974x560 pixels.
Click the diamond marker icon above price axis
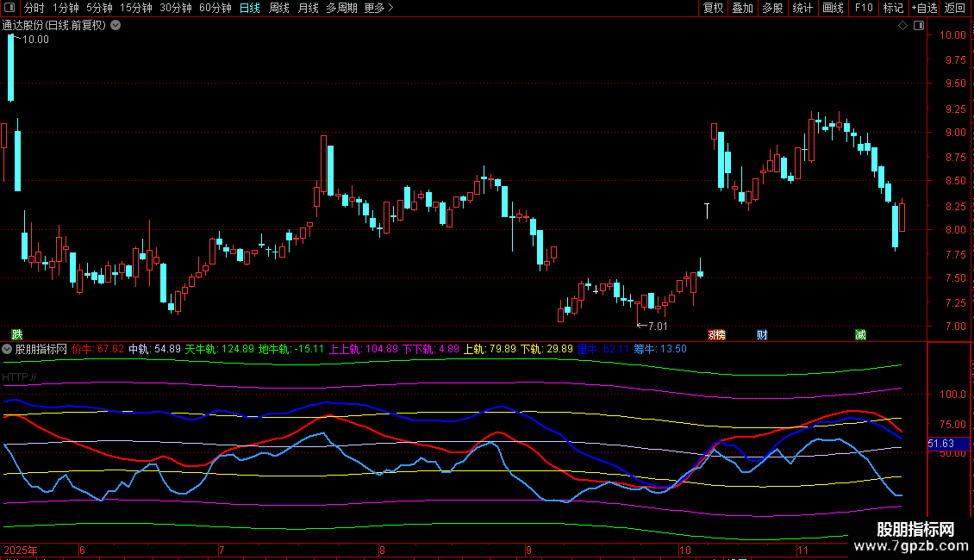click(x=902, y=26)
